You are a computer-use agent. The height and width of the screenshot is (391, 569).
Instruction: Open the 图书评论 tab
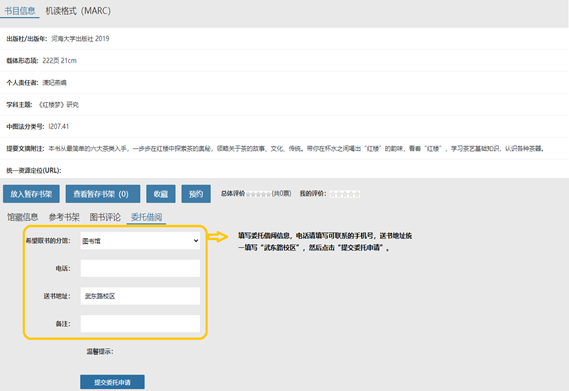pos(105,217)
